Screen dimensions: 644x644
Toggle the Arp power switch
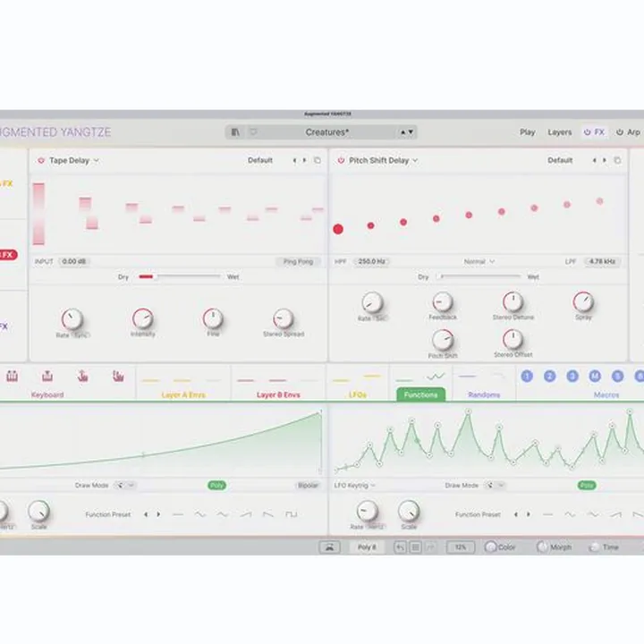tap(620, 132)
